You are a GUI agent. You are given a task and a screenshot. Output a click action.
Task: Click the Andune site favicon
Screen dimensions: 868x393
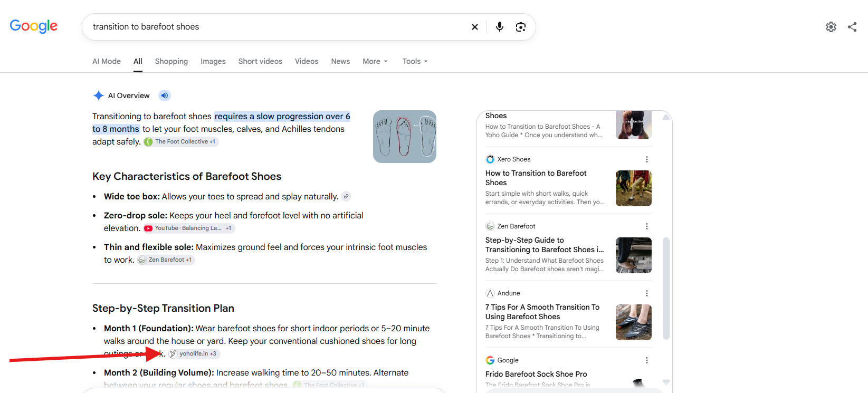[490, 293]
